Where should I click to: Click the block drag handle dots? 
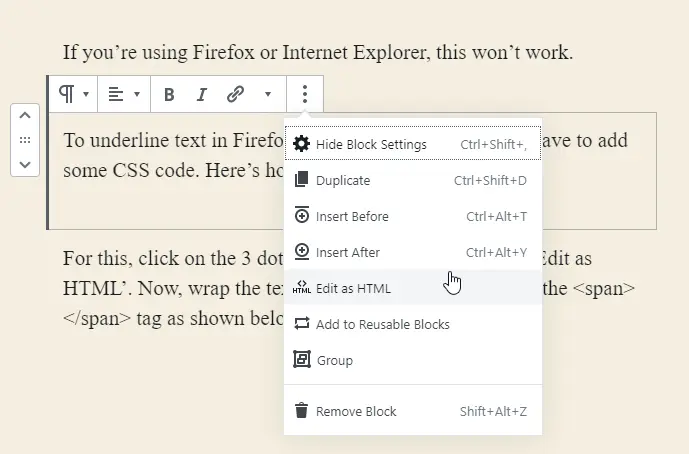25,140
